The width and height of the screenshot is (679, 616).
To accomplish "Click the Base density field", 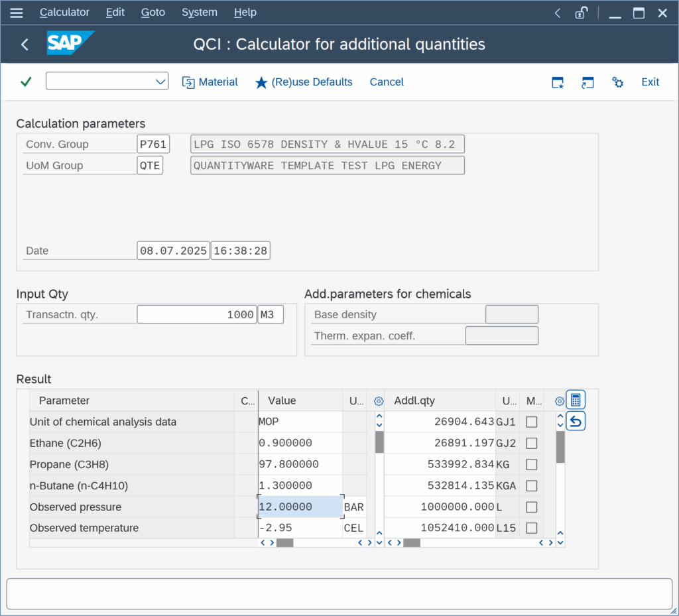I will click(x=512, y=314).
